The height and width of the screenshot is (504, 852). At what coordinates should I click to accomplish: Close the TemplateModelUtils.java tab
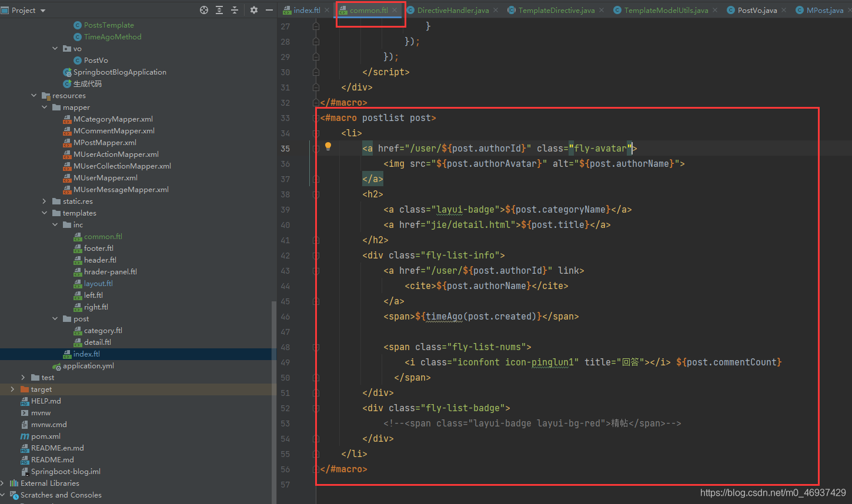714,10
